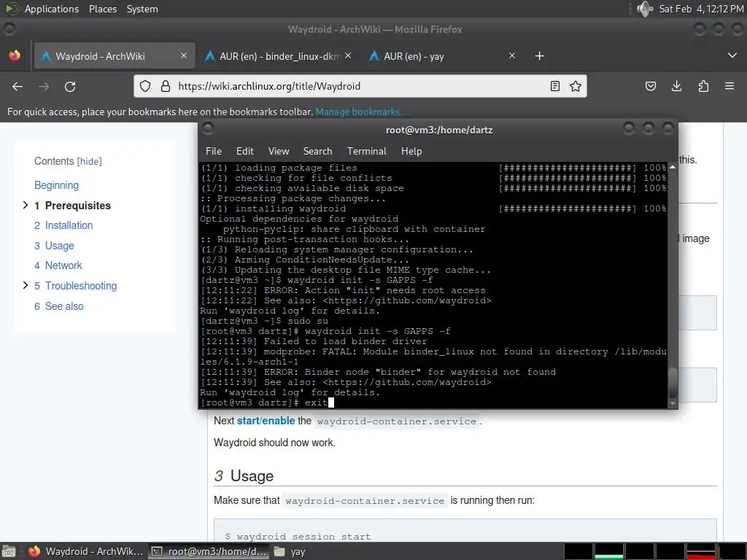Close the AUR yay tab
747x560 pixels.
point(512,55)
